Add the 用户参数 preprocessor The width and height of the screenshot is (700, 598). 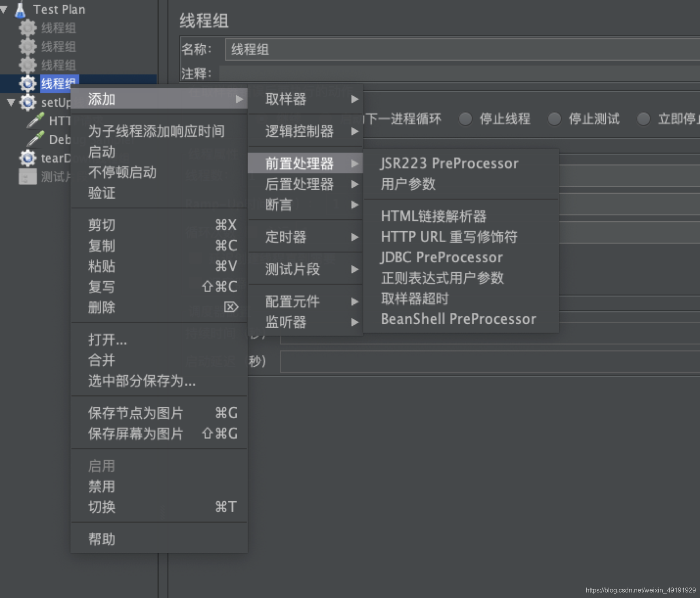461,184
